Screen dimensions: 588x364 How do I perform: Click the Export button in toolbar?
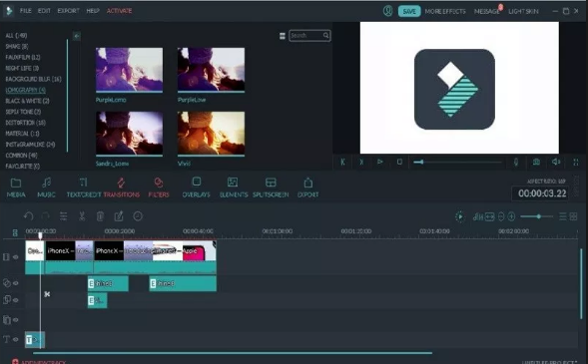[x=307, y=187]
